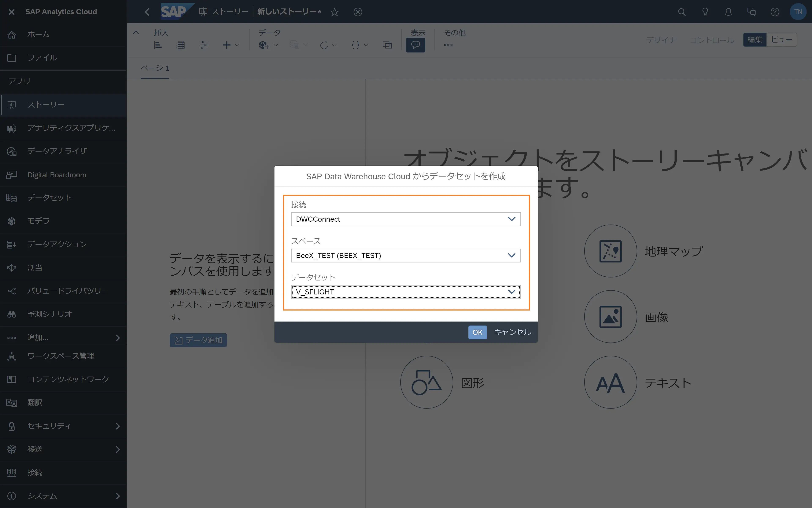Viewport: 812px width, 508px height.
Task: Mark story as favorite with star icon
Action: (x=335, y=12)
